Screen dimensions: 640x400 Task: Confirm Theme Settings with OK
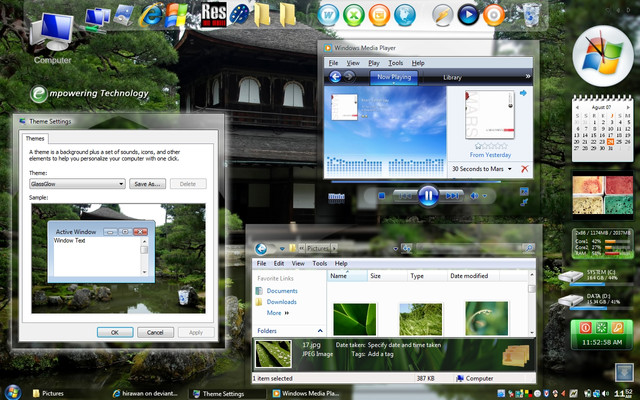[115, 332]
